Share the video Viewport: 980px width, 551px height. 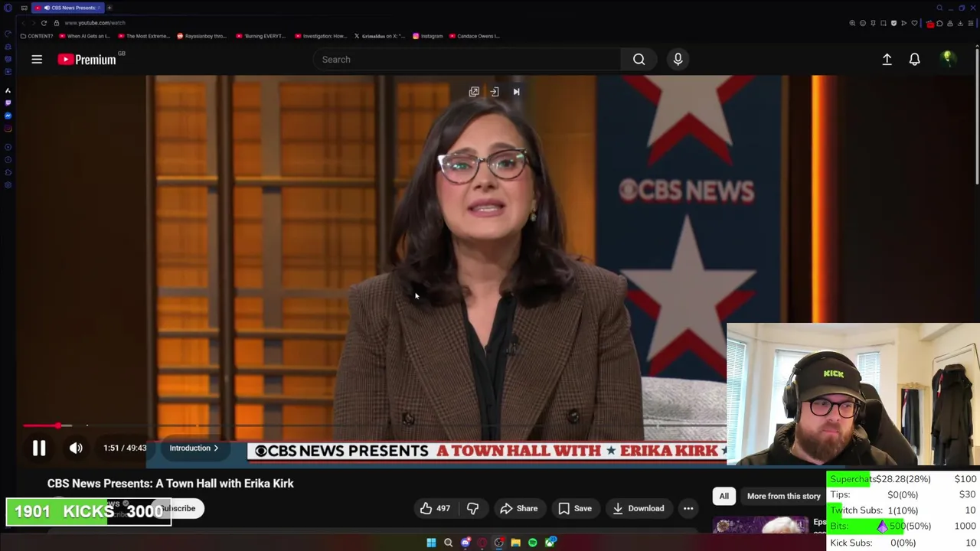(518, 508)
